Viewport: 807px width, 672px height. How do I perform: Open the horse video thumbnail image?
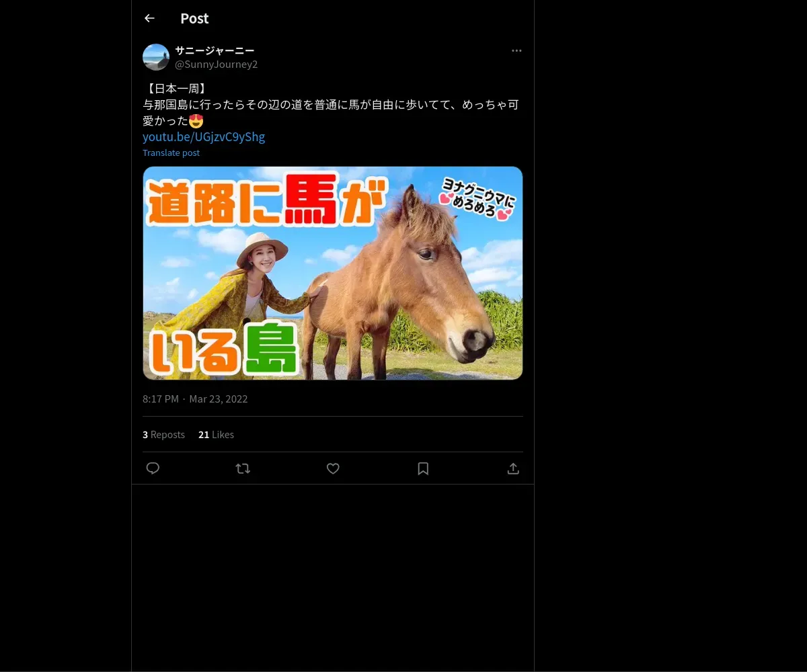[x=333, y=273]
